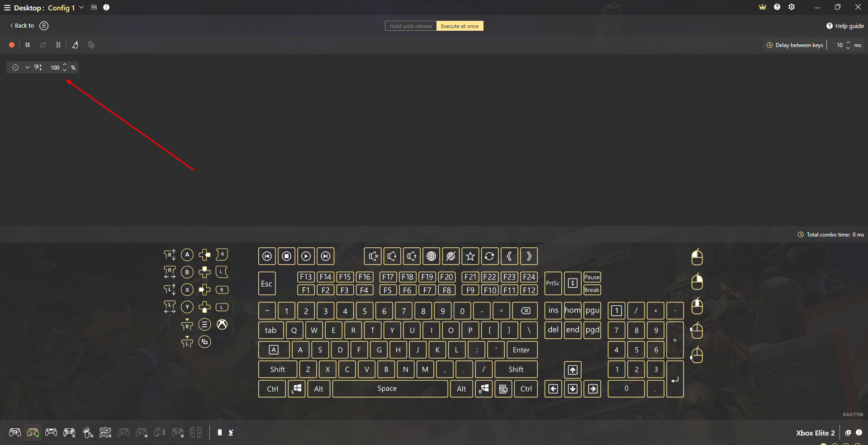
Task: Add the F13 key
Action: pos(306,277)
